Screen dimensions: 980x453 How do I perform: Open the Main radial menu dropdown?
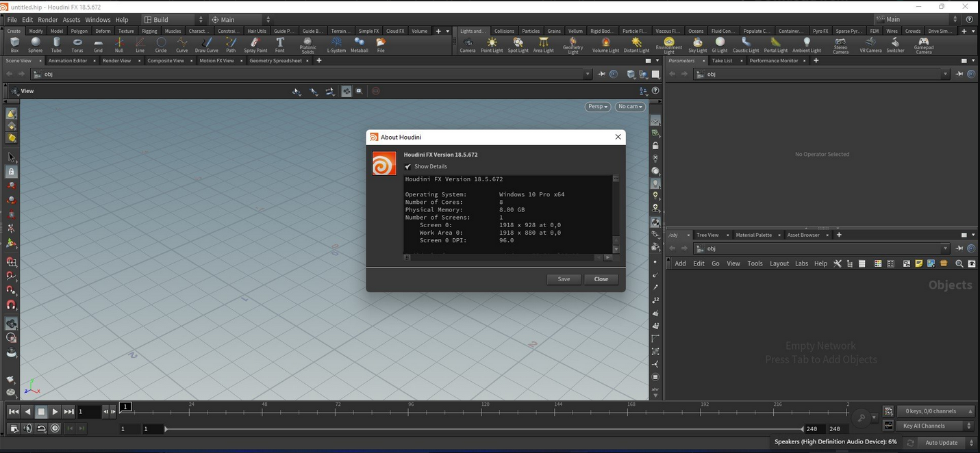click(240, 20)
